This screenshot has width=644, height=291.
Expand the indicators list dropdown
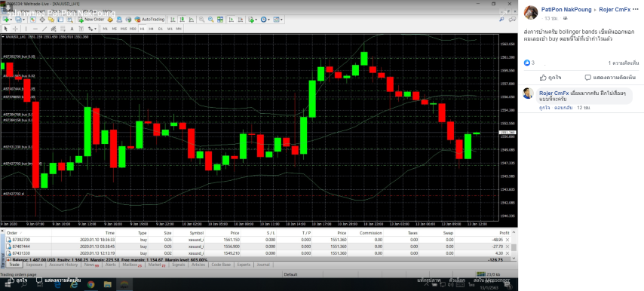[x=254, y=20]
